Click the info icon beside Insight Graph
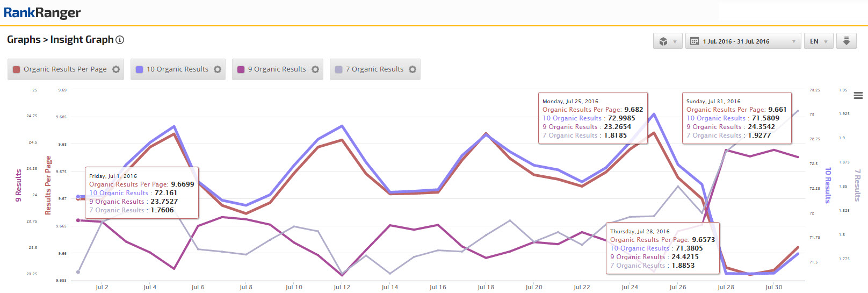This screenshot has height=293, width=868. (120, 40)
